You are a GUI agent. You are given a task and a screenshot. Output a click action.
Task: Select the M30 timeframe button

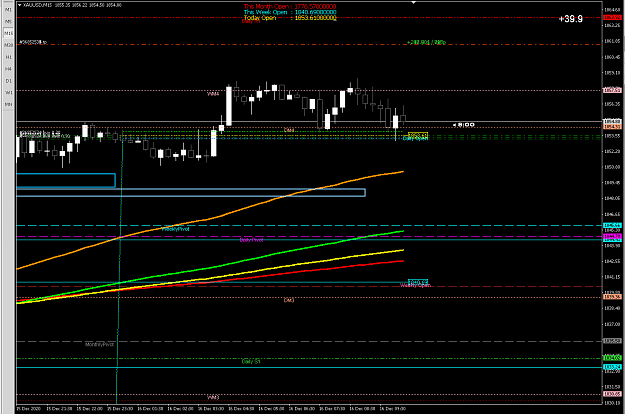tap(8, 45)
